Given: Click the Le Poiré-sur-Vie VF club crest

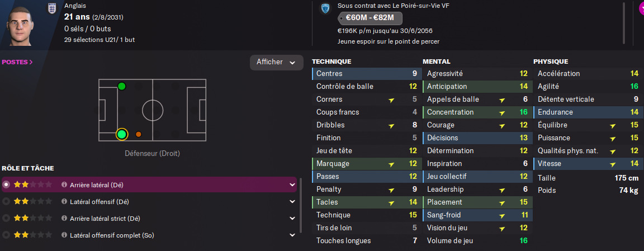Looking at the screenshot, I should point(324,8).
